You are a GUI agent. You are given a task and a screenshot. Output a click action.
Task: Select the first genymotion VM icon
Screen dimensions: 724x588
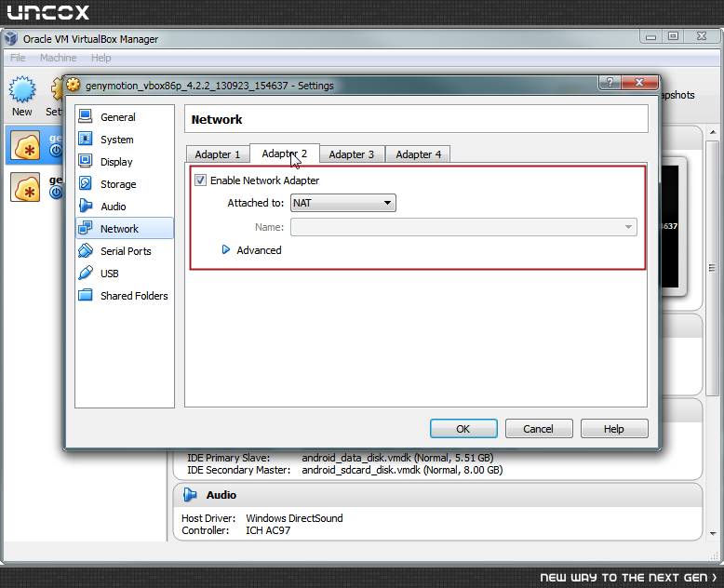[x=25, y=146]
